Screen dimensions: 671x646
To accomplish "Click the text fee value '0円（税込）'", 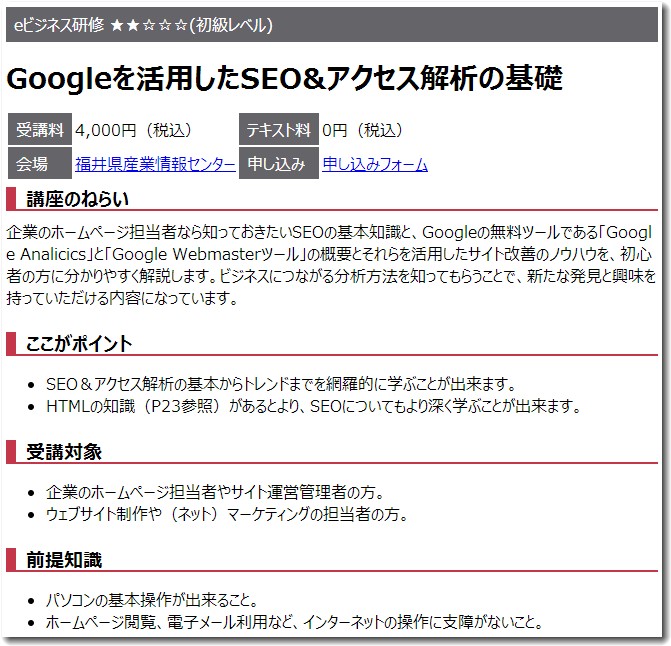I will (362, 130).
